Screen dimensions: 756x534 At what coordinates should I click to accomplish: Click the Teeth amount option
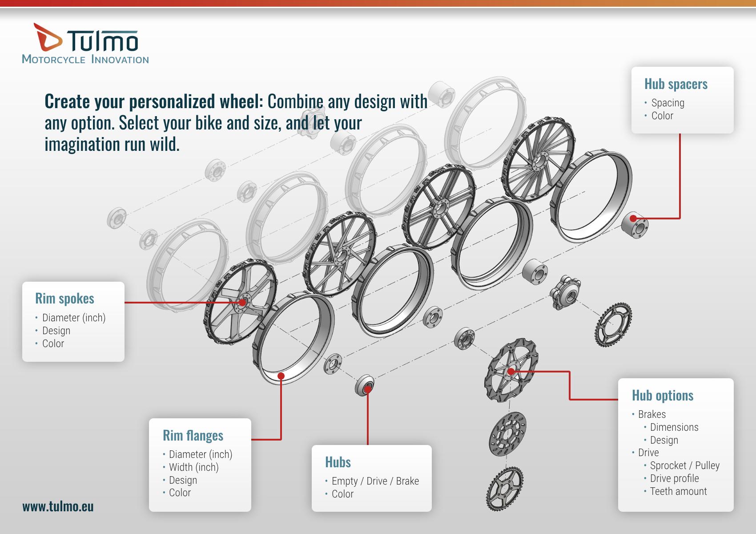(678, 491)
